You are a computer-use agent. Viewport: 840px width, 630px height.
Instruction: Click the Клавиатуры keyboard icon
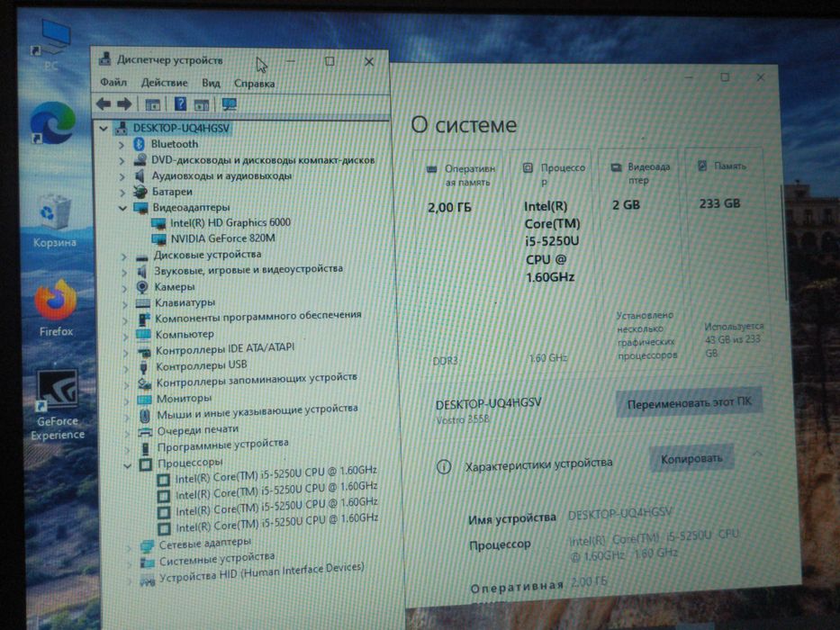point(142,303)
